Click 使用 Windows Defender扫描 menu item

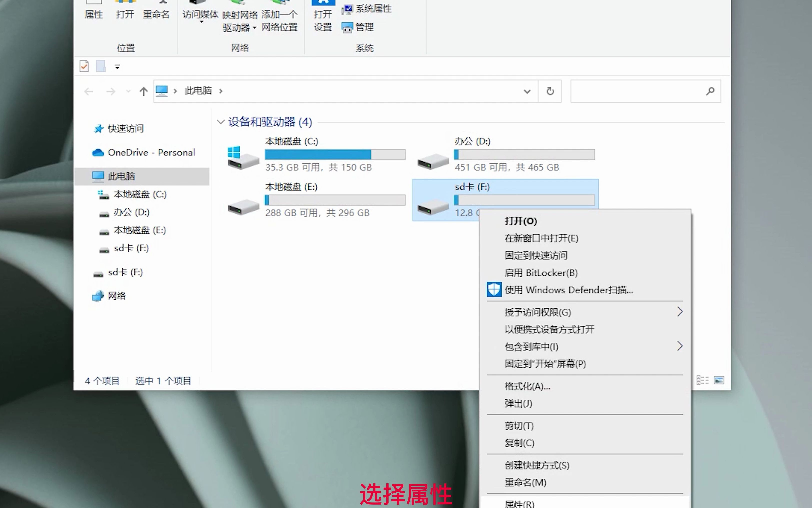[585, 290]
